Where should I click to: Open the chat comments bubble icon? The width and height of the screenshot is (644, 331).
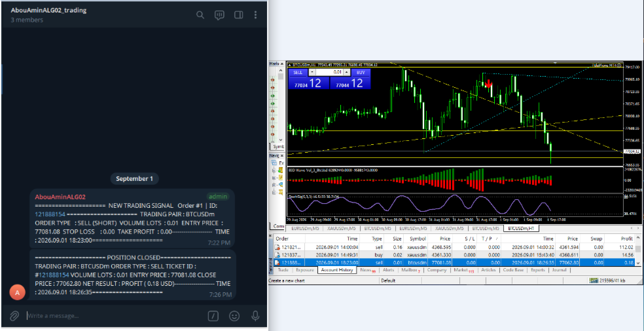click(x=219, y=15)
